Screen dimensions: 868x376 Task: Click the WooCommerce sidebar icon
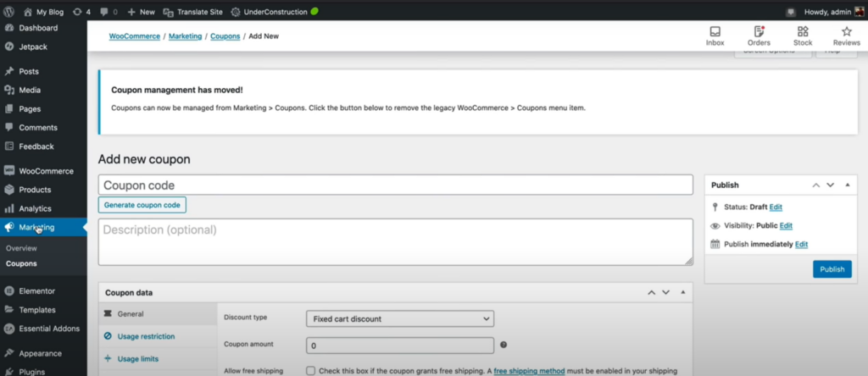[8, 171]
